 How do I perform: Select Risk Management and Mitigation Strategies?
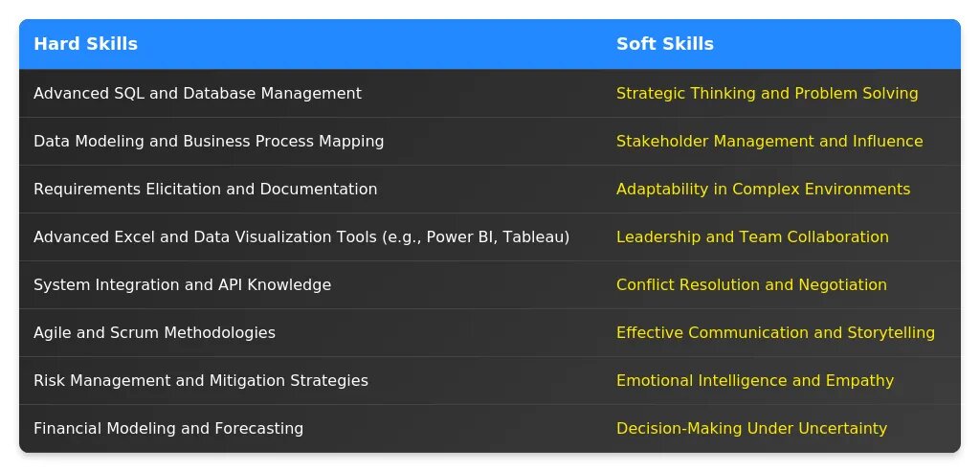[x=201, y=381]
